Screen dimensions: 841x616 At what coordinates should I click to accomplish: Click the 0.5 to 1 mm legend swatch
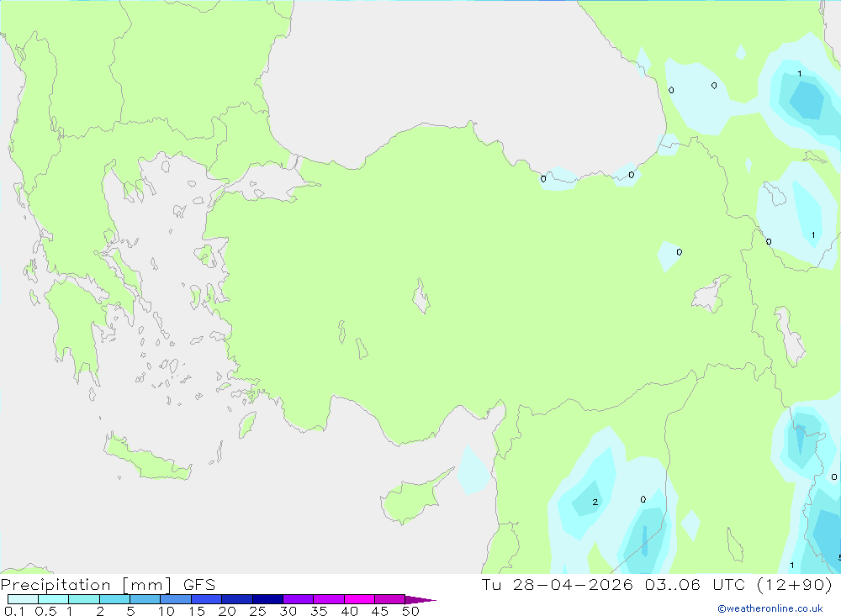point(54,599)
